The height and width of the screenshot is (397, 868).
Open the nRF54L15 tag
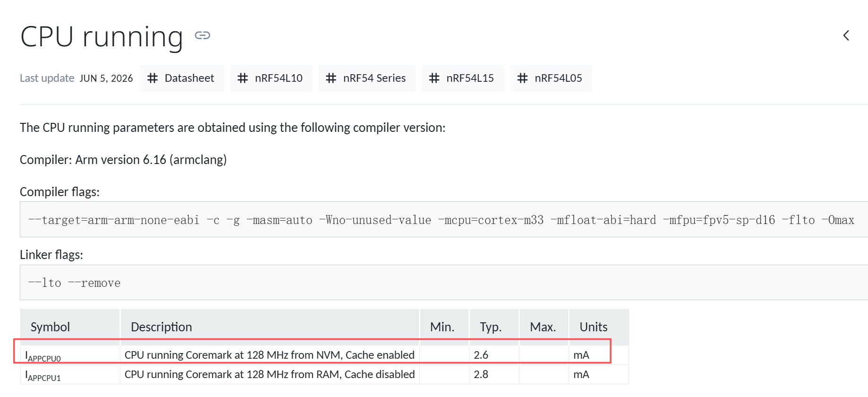coord(463,78)
